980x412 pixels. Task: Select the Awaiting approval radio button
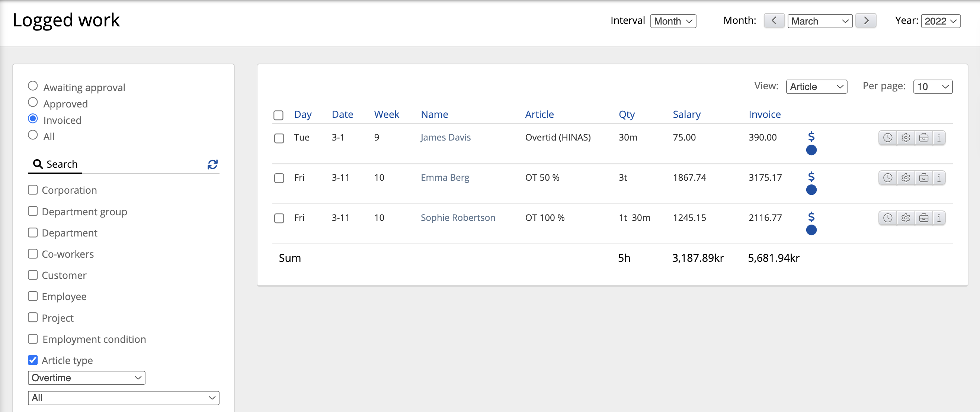coord(33,86)
